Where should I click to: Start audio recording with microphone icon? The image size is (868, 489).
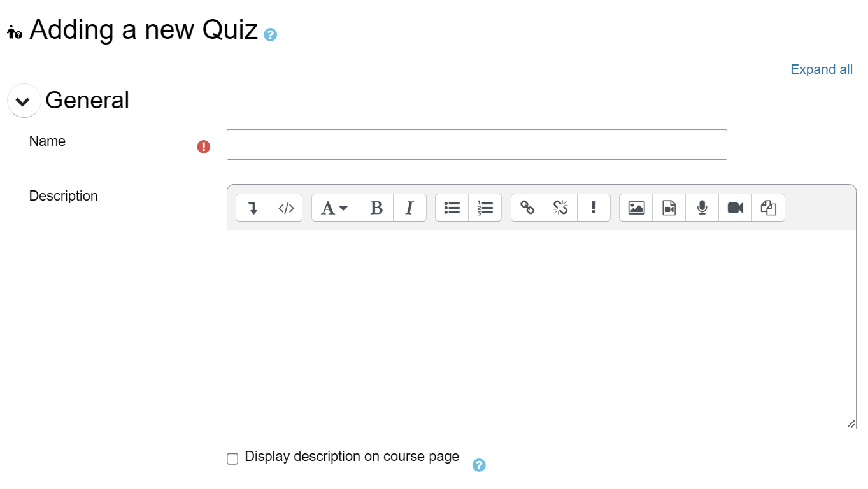pyautogui.click(x=702, y=208)
